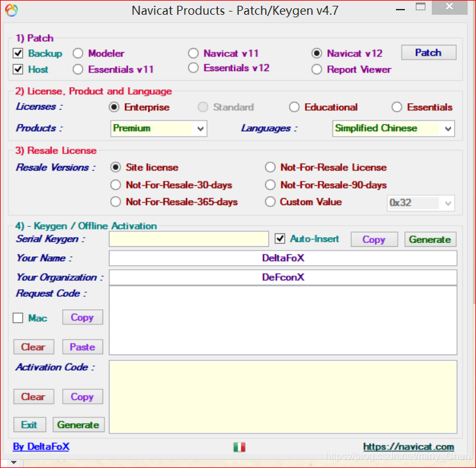The height and width of the screenshot is (468, 476).
Task: Choose Essentials license type
Action: pyautogui.click(x=397, y=107)
